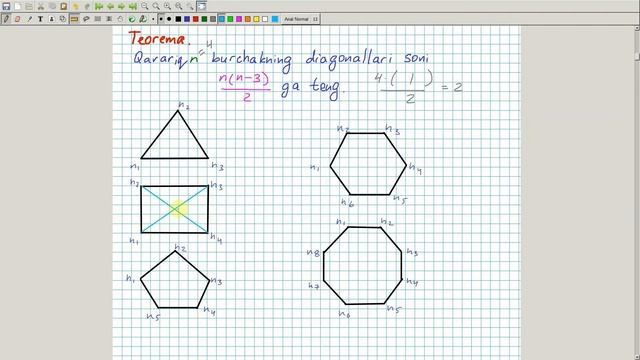The height and width of the screenshot is (360, 640).
Task: Select the Text tool
Action: [40, 19]
